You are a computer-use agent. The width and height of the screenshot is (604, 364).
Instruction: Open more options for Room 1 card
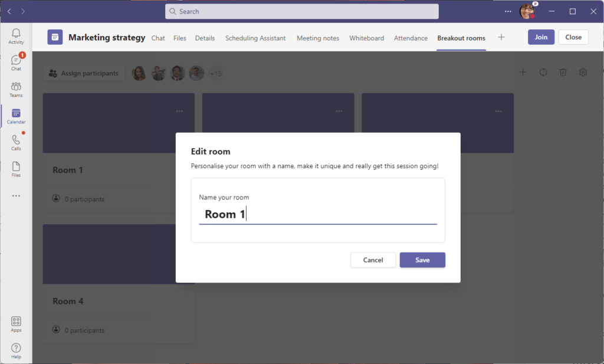click(x=179, y=112)
